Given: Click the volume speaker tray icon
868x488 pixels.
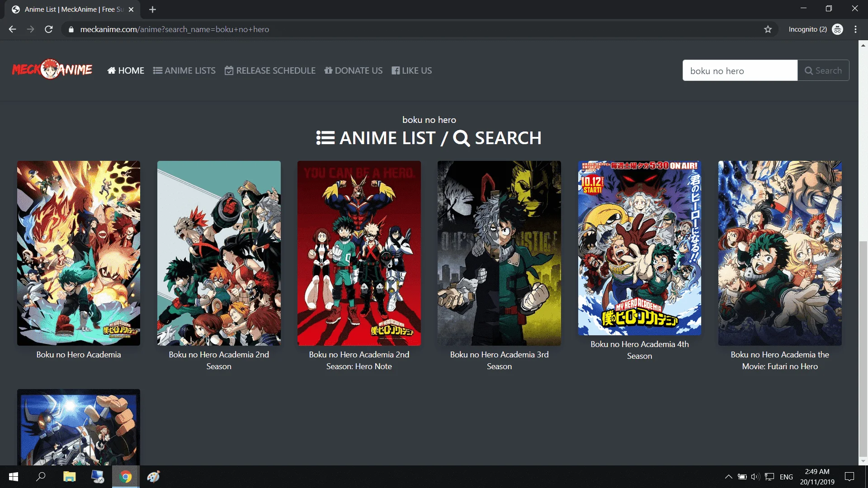Looking at the screenshot, I should [x=755, y=477].
